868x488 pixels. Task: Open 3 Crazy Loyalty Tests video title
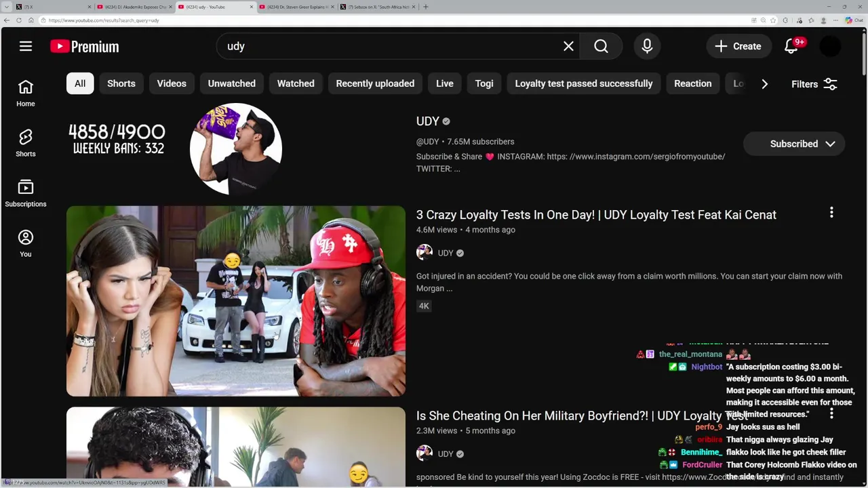596,215
